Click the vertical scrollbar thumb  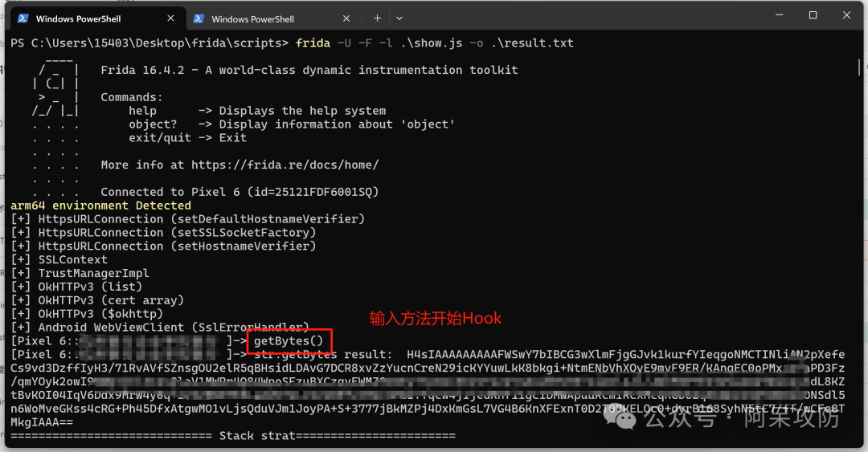[x=859, y=67]
